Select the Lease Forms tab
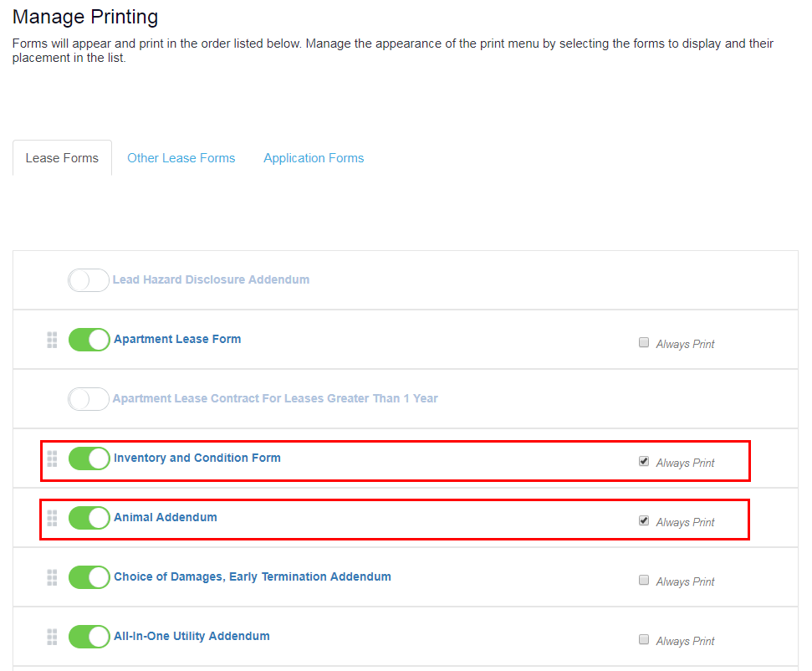812x671 pixels. [62, 158]
